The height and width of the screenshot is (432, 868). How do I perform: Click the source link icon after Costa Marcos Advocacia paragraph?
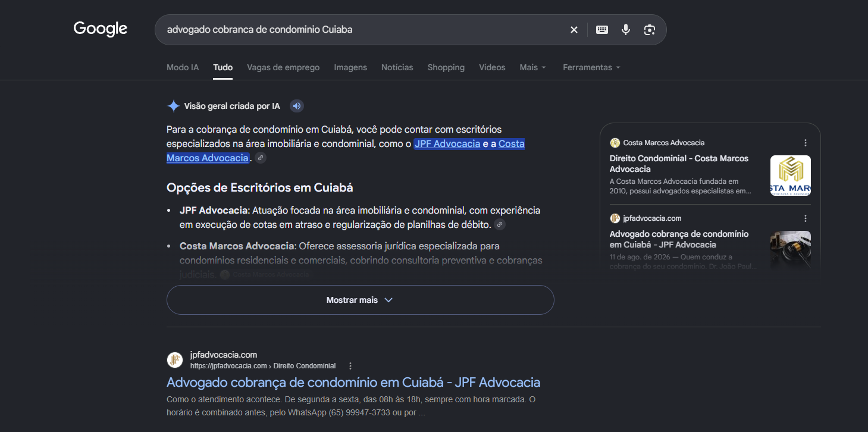coord(261,158)
